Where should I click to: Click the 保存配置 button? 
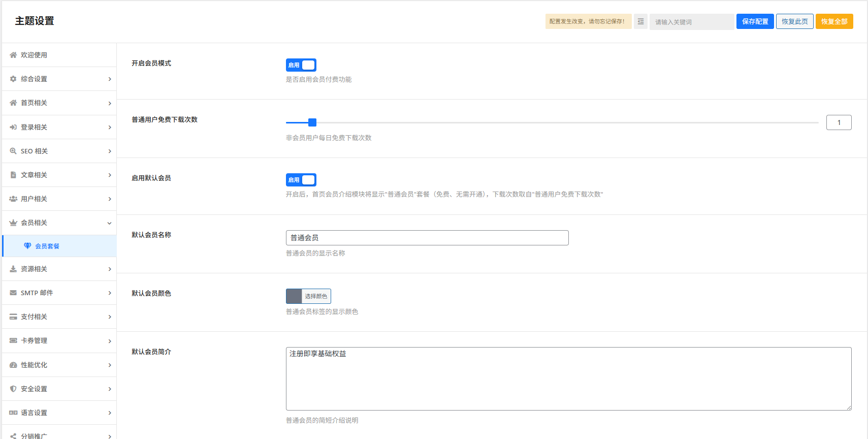(755, 21)
